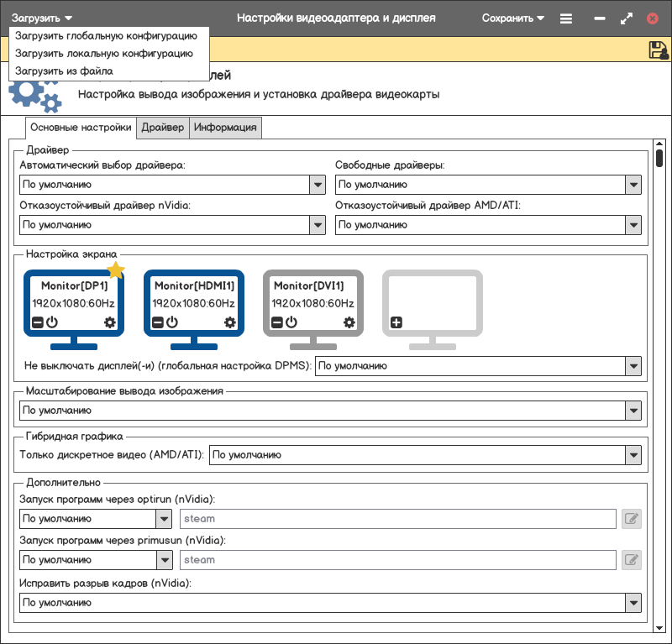Open the Сохранить menu
The height and width of the screenshot is (644, 672).
(512, 18)
